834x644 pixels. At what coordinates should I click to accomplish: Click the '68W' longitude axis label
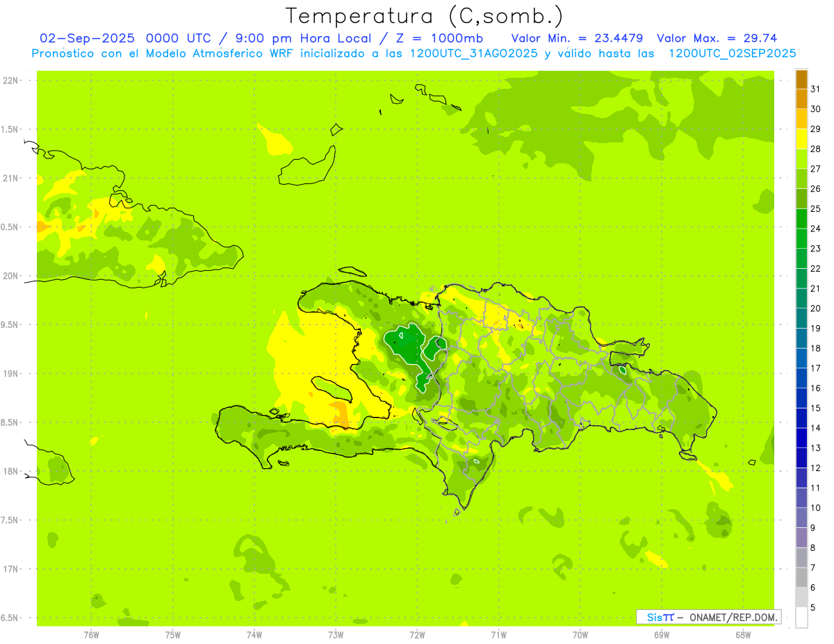click(x=743, y=635)
